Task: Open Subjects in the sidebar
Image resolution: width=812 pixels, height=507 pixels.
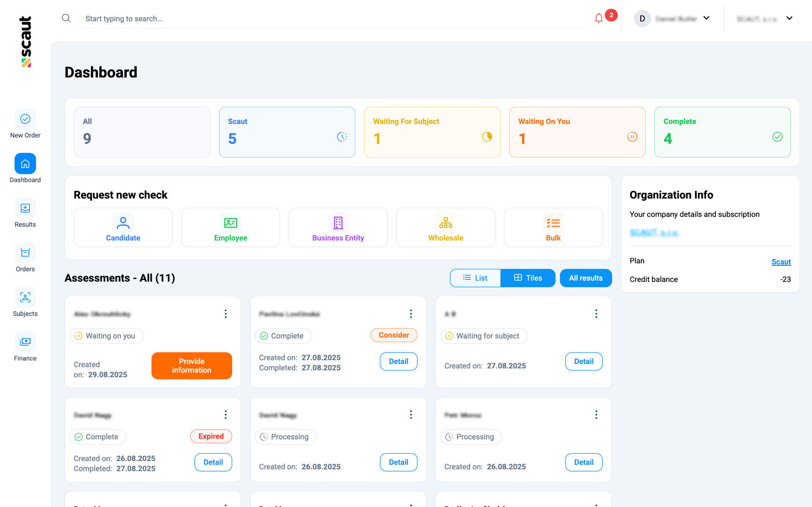Action: 25,298
